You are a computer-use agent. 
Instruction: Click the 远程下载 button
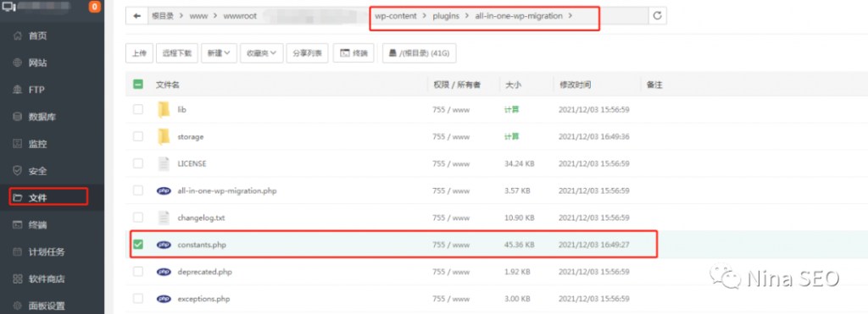click(176, 53)
